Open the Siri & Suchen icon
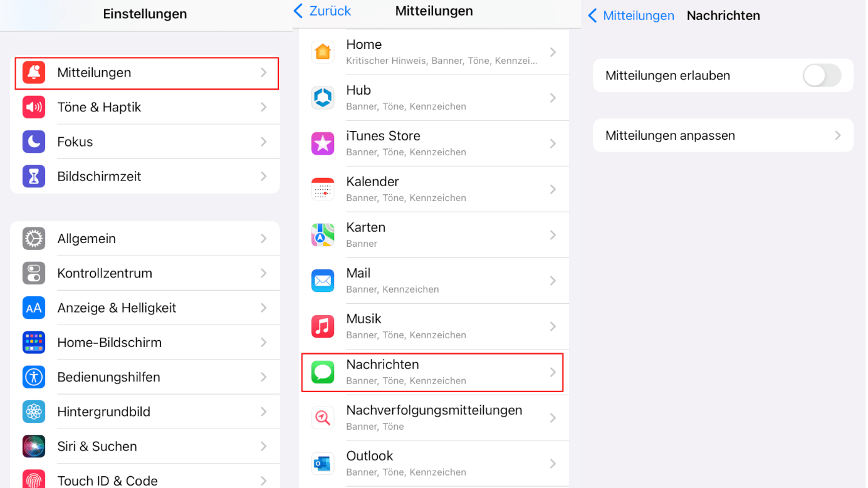 [34, 447]
